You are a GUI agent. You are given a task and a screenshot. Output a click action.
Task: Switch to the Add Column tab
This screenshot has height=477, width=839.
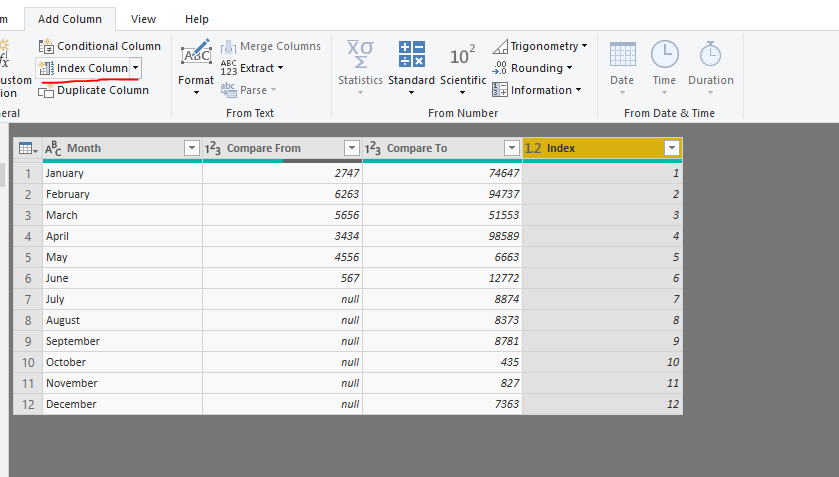pos(70,19)
